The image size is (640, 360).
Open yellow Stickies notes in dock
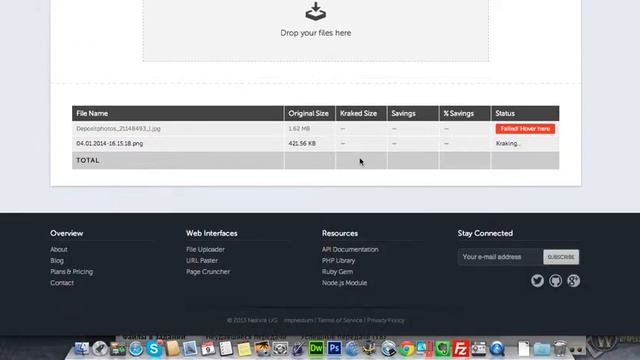(x=244, y=349)
